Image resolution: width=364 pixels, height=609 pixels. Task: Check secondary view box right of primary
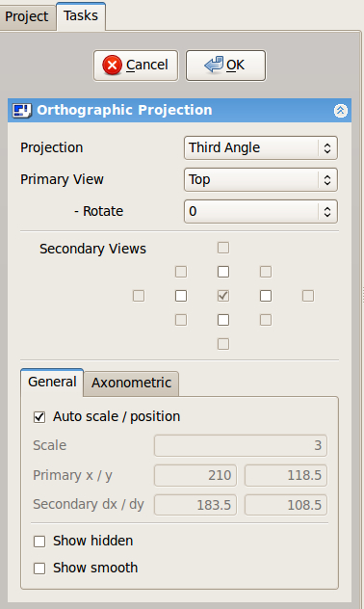266,296
